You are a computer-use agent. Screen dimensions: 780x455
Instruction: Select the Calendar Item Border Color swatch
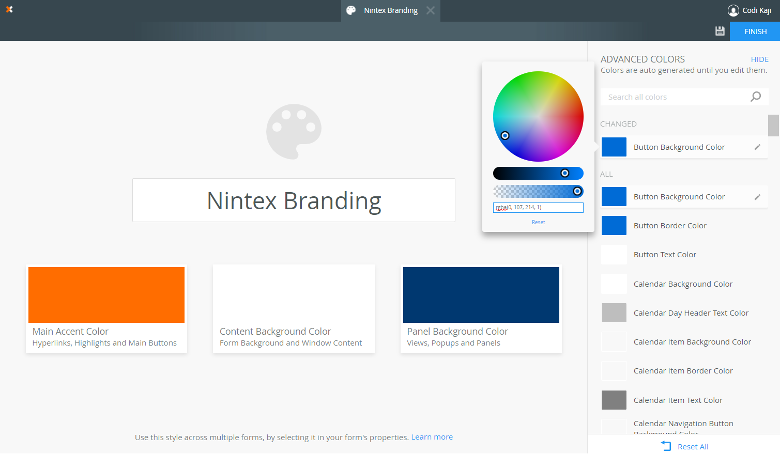[614, 371]
